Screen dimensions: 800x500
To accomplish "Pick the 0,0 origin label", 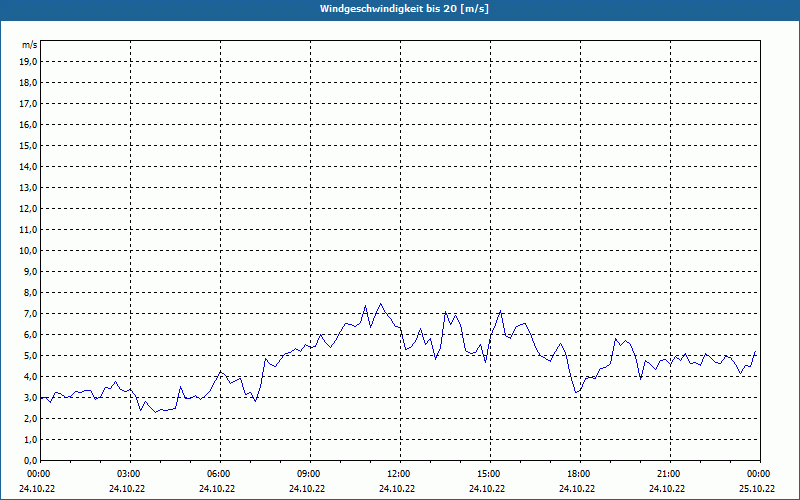I will point(30,460).
